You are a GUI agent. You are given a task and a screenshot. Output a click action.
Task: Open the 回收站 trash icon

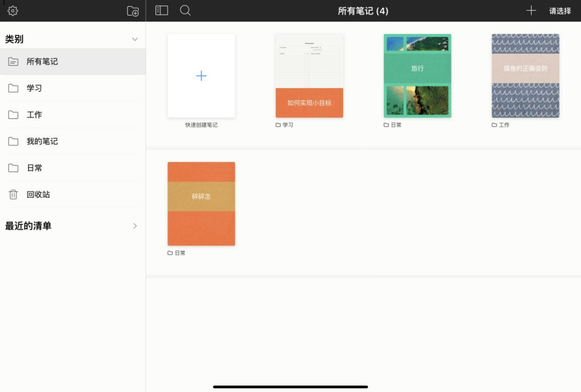(x=13, y=194)
